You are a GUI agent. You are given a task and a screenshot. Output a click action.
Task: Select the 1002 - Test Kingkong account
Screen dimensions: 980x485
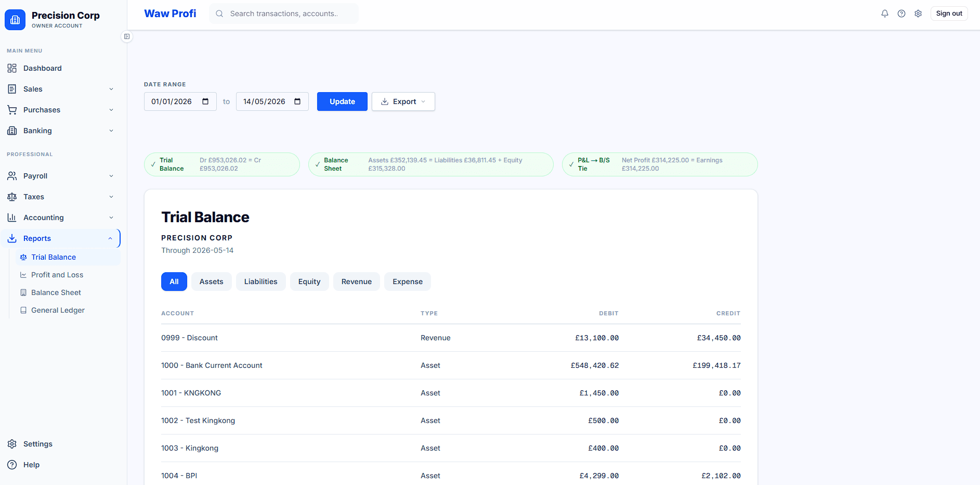tap(451, 420)
